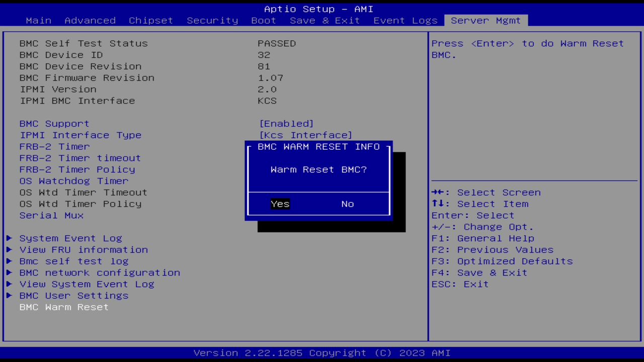Confirm Yes in the warm reset dialog
Viewport: 644px width, 362px height.
click(x=280, y=204)
